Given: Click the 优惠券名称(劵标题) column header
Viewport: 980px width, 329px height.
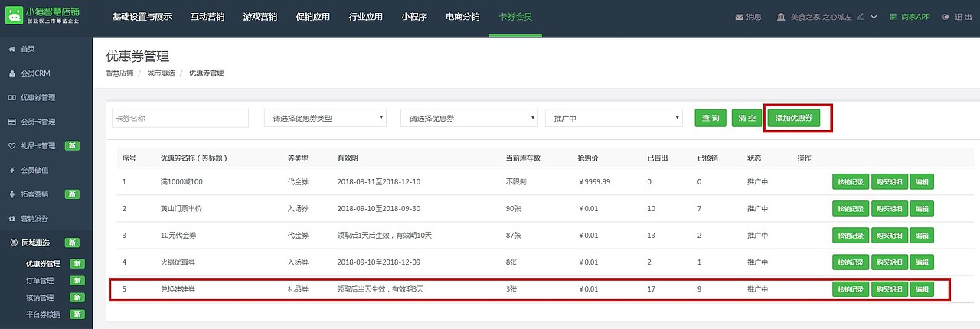Looking at the screenshot, I should (194, 158).
